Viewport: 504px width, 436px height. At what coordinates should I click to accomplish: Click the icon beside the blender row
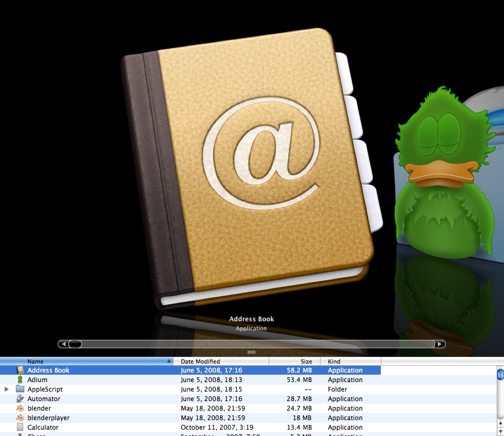click(20, 409)
